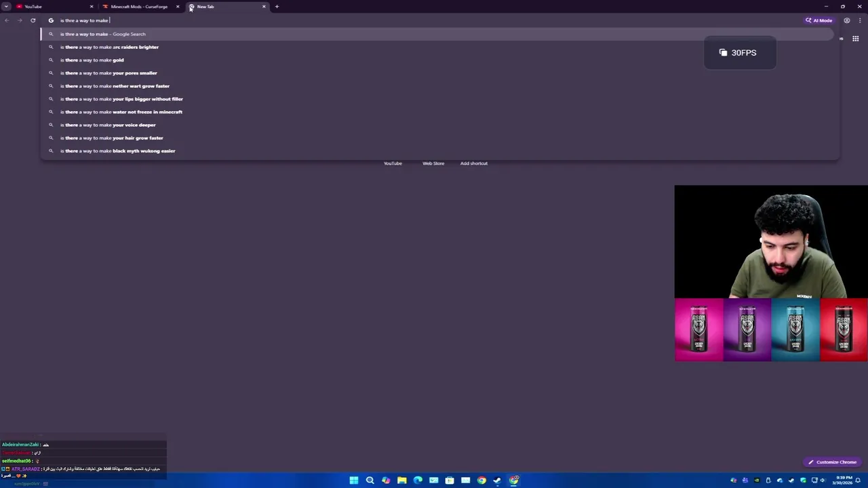
Task: Click the blue energy drink can image
Action: (x=795, y=329)
